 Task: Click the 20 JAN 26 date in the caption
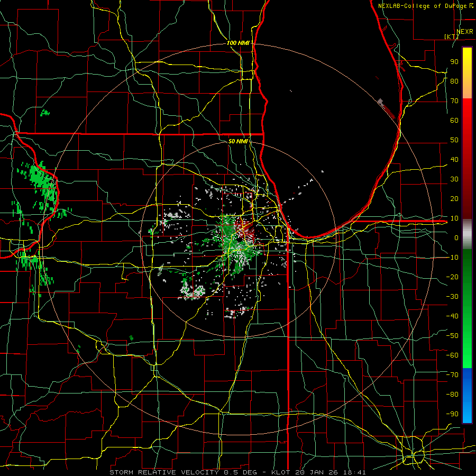coord(317,472)
